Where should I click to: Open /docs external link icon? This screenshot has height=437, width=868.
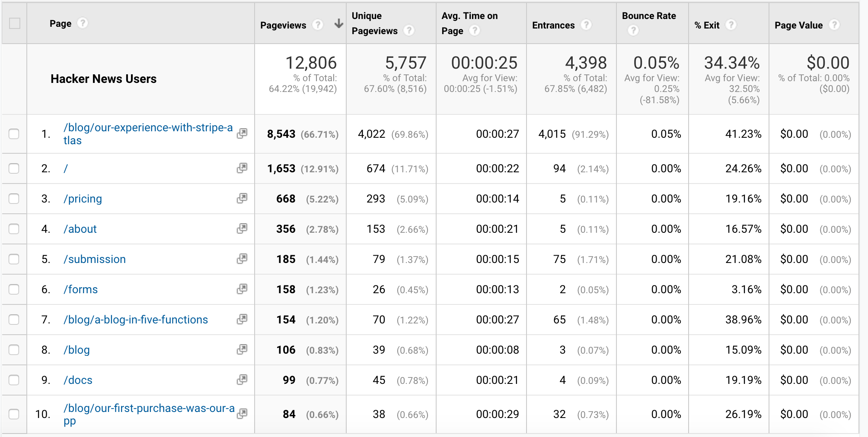point(242,380)
